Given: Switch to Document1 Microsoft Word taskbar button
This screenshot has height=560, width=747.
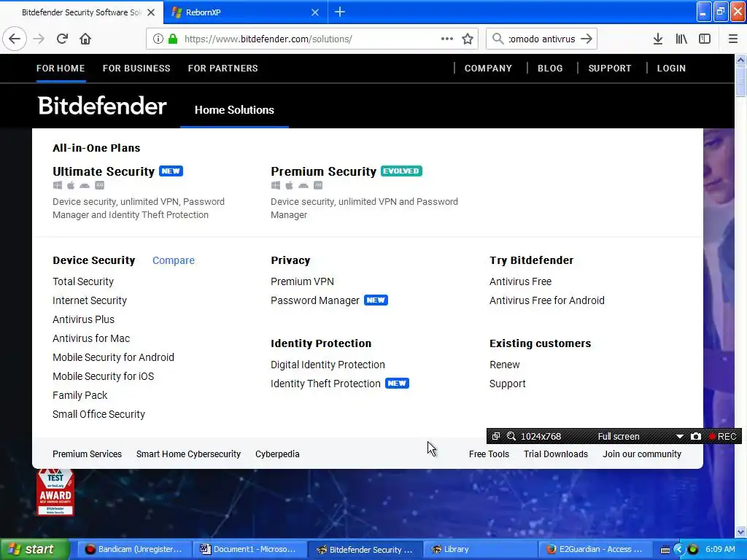Looking at the screenshot, I should tap(250, 549).
